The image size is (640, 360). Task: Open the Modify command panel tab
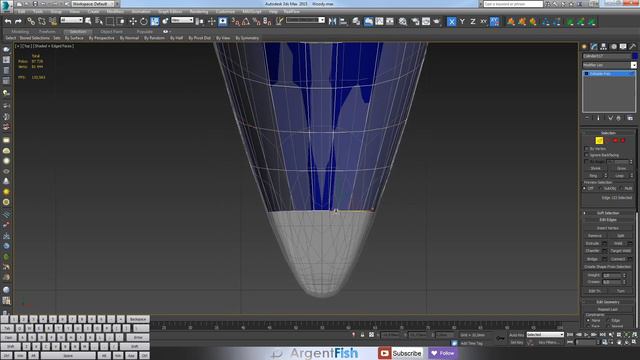[x=594, y=47]
